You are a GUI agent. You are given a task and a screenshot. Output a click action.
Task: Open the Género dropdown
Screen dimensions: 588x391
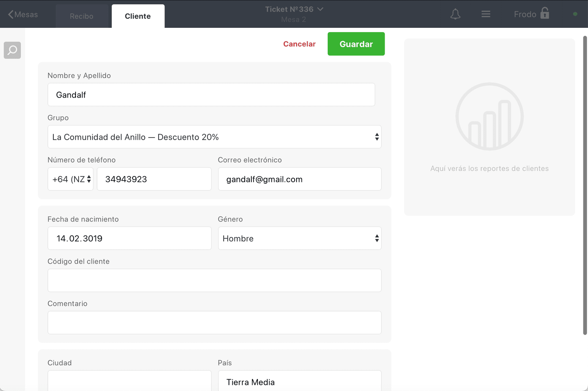[x=300, y=238]
